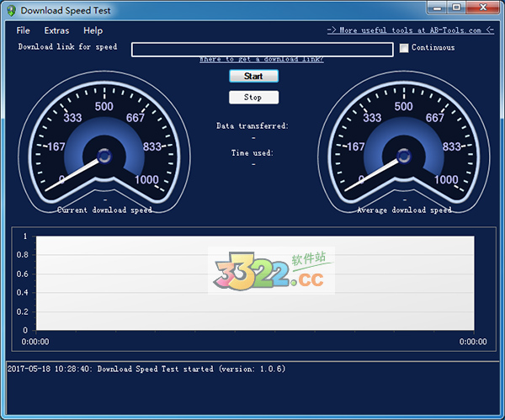Enable the Continuous checkbox
505x420 pixels.
[404, 48]
